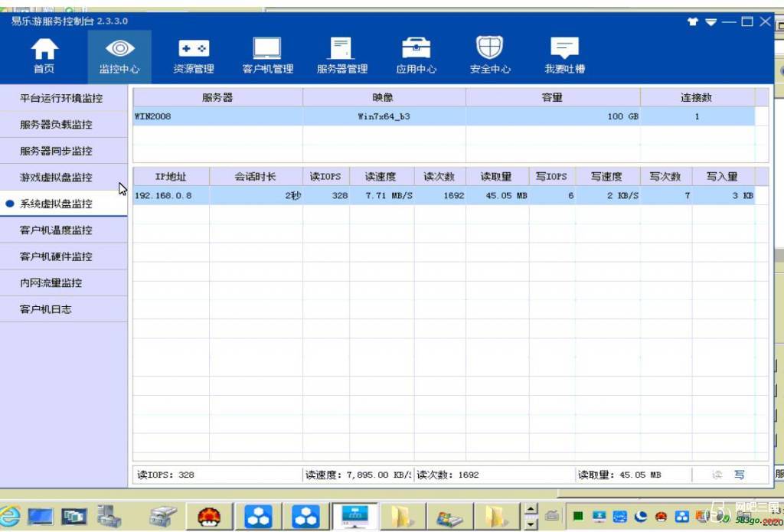This screenshot has height=532, width=784.
Task: Click the 容量 column header
Action: pos(553,97)
